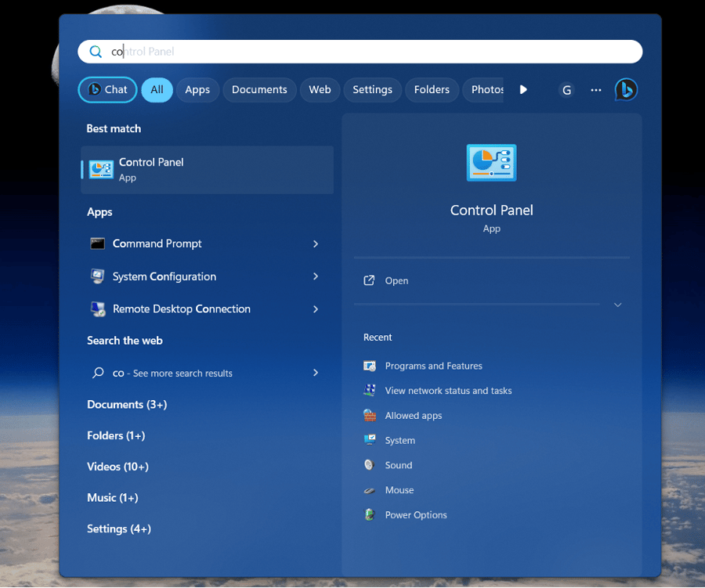Show more filter tabs with the play arrow

click(x=523, y=89)
